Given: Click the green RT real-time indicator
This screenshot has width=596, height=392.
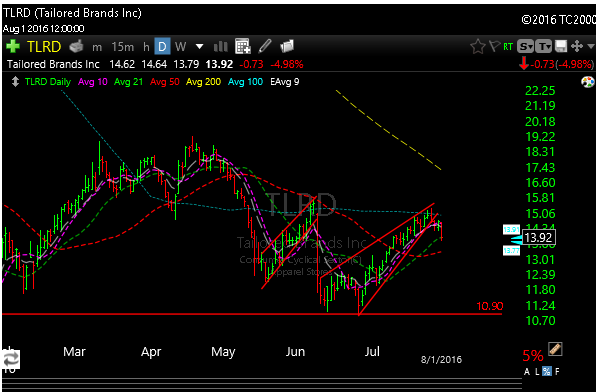Looking at the screenshot, I should click(508, 47).
